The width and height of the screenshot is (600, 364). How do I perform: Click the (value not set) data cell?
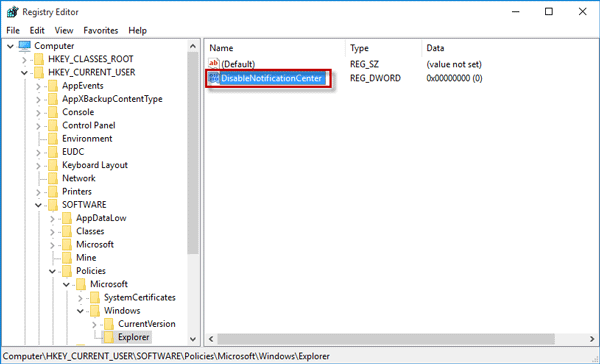[454, 64]
